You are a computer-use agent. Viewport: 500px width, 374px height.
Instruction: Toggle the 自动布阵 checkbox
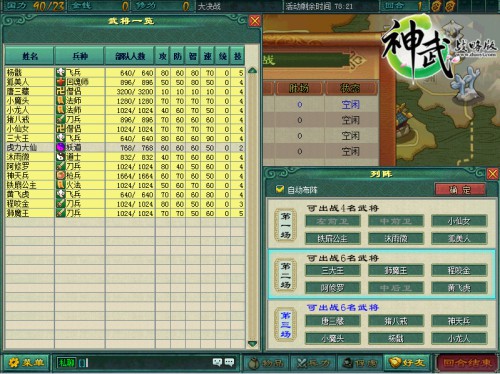279,189
